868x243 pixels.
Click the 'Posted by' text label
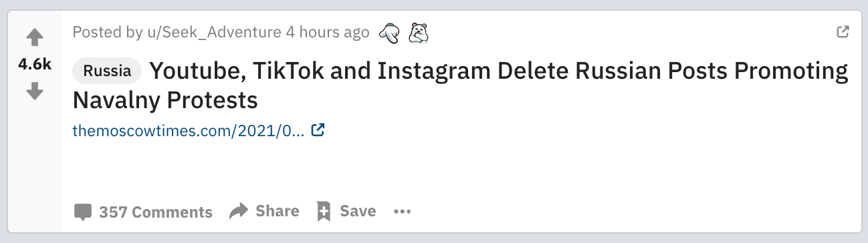[x=107, y=32]
